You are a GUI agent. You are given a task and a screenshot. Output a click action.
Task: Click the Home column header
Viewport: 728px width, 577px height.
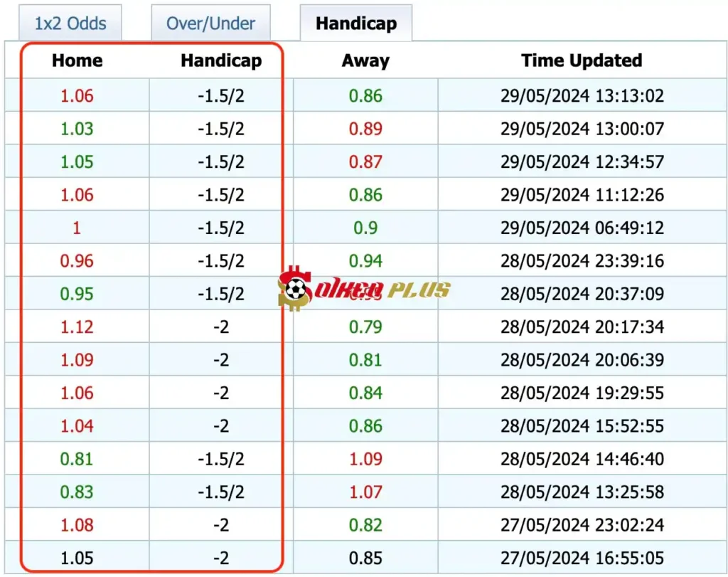[77, 61]
